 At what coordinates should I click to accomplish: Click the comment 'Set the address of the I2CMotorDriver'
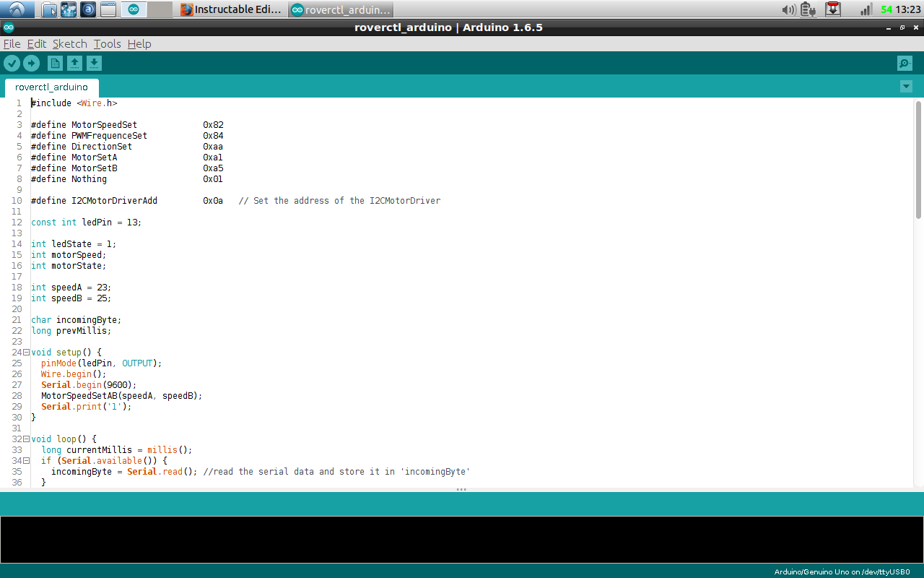click(346, 201)
